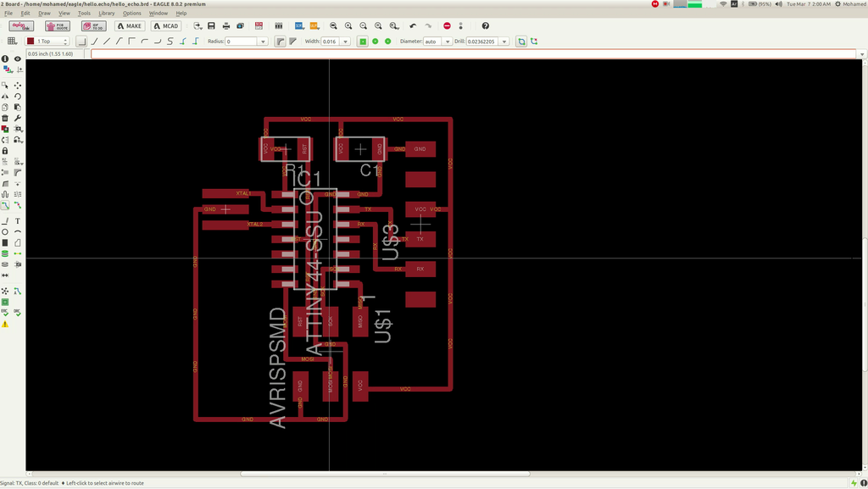Select the round via shape

click(x=376, y=42)
